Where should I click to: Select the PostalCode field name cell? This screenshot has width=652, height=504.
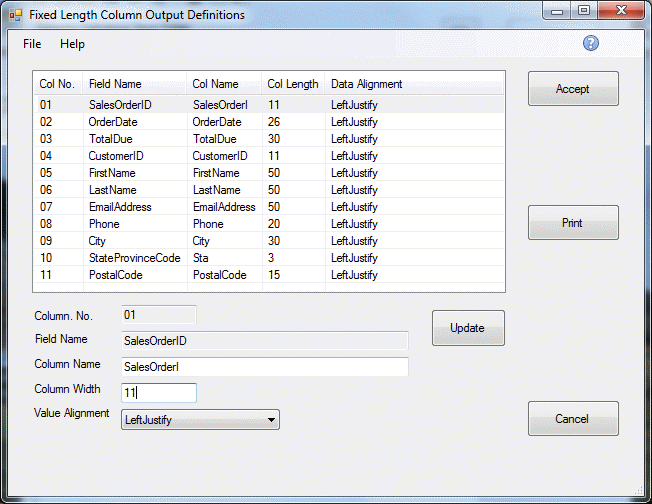click(116, 275)
